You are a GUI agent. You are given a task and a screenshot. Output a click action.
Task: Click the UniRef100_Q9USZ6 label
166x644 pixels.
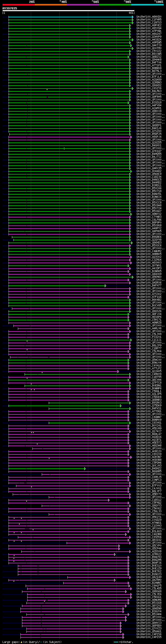point(149,311)
